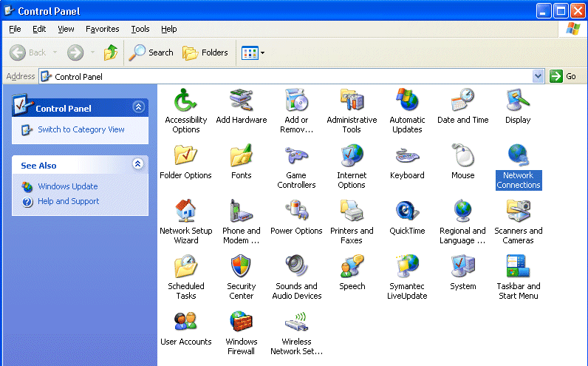Click the Back toolbar button
Screen dimensions: 588x366
(28, 52)
